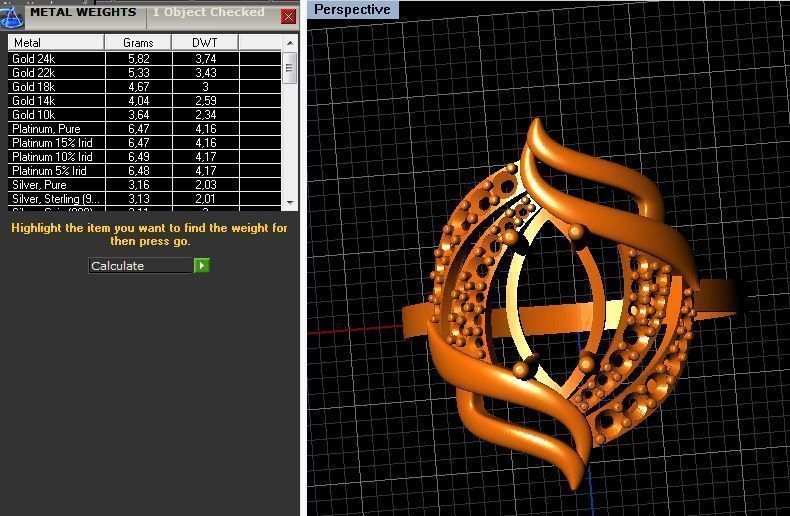Select the Silver, Pure row
This screenshot has height=516, width=790.
click(145, 185)
